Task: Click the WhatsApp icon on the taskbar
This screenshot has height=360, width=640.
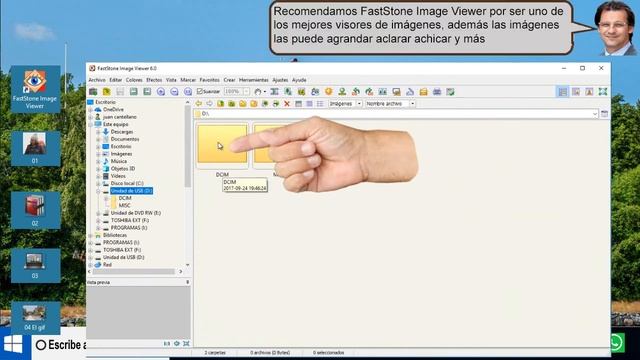Action: tap(616, 342)
